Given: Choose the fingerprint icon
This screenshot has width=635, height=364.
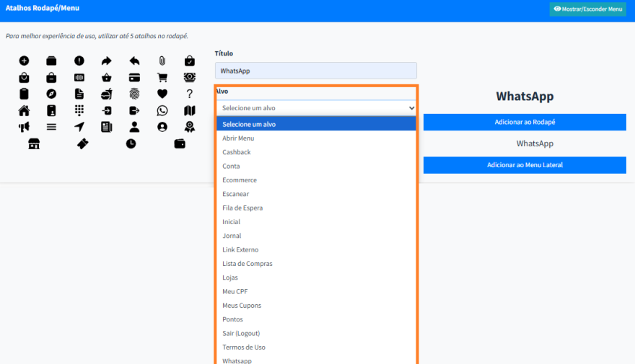Looking at the screenshot, I should (x=134, y=94).
